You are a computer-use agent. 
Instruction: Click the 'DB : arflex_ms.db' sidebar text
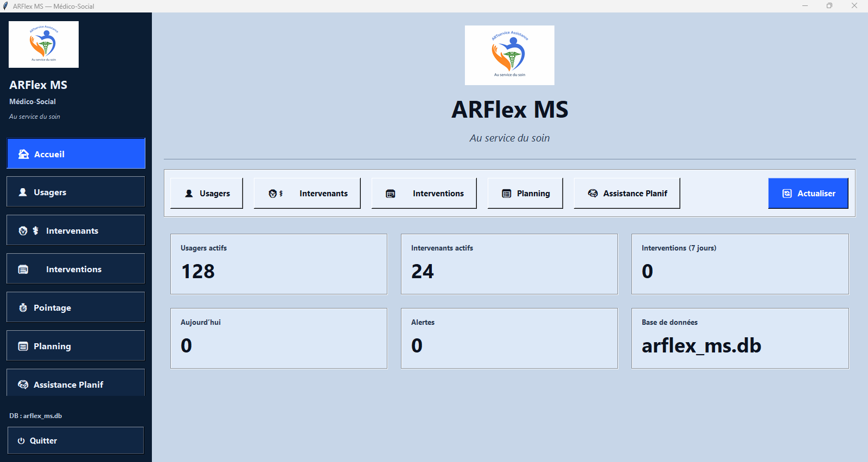click(35, 416)
